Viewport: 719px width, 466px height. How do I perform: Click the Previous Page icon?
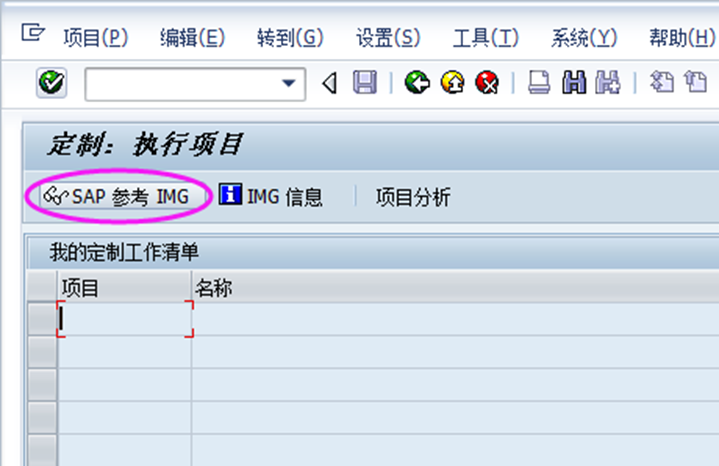tap(695, 83)
